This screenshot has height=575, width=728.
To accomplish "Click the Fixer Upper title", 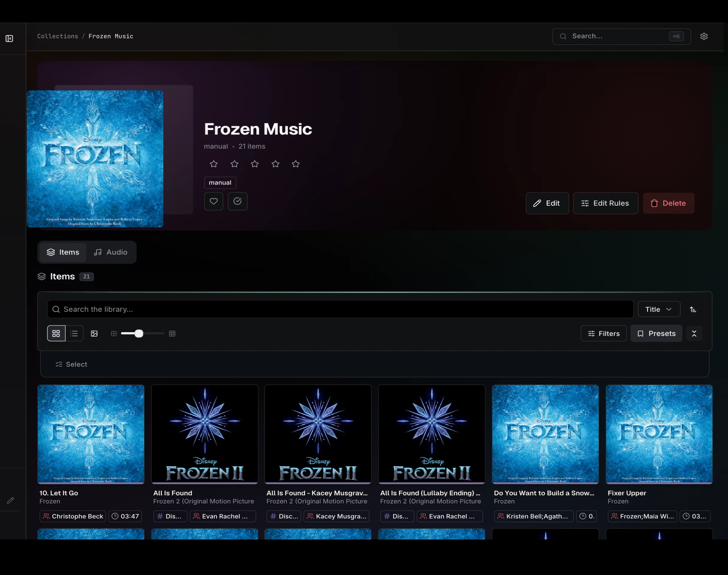I will 627,493.
